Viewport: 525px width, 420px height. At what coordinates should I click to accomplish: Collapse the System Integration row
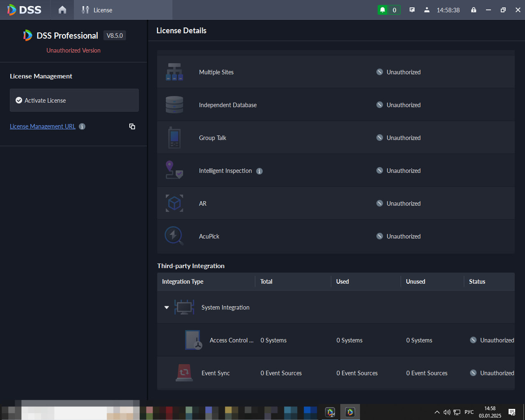(167, 308)
